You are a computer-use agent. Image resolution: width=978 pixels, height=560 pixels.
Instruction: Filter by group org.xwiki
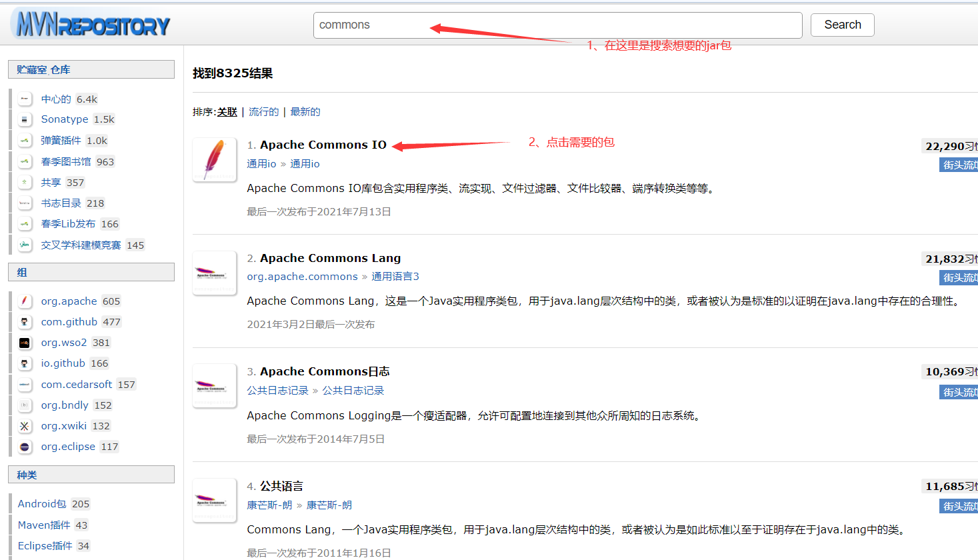click(x=64, y=426)
